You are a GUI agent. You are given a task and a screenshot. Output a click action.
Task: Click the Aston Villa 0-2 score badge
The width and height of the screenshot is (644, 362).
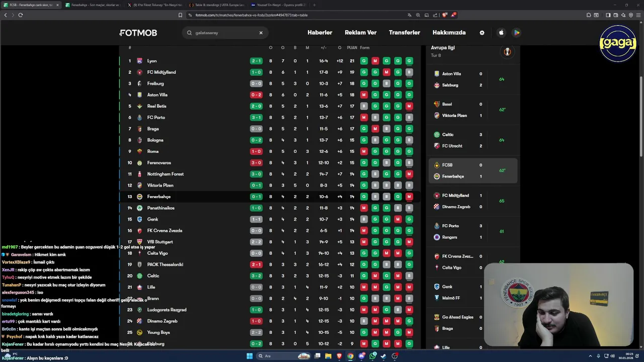(x=256, y=95)
